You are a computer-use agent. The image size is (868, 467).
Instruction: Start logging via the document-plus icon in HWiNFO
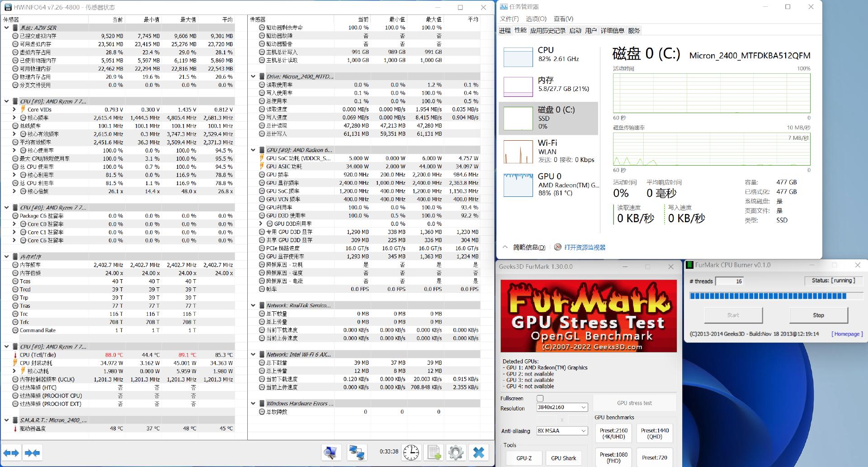pyautogui.click(x=433, y=452)
